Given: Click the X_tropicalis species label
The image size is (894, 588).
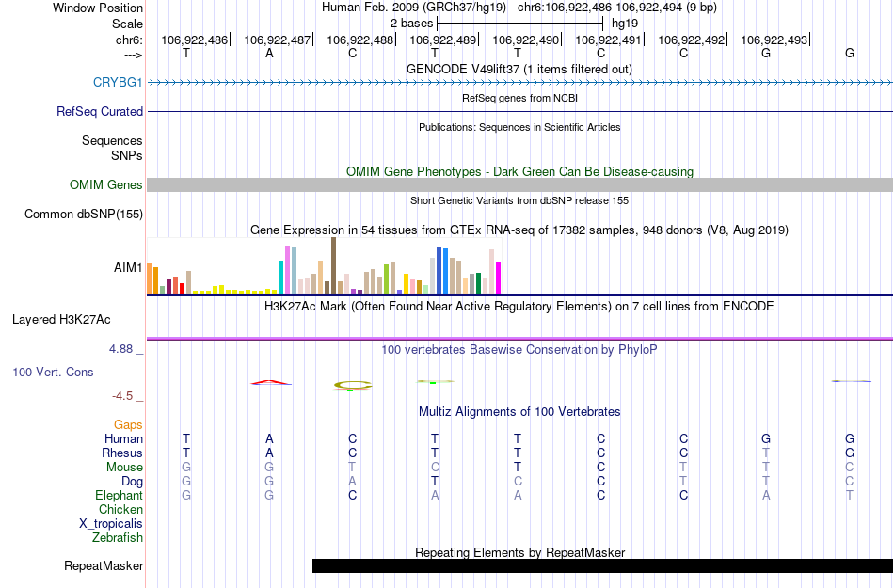Looking at the screenshot, I should [x=111, y=524].
